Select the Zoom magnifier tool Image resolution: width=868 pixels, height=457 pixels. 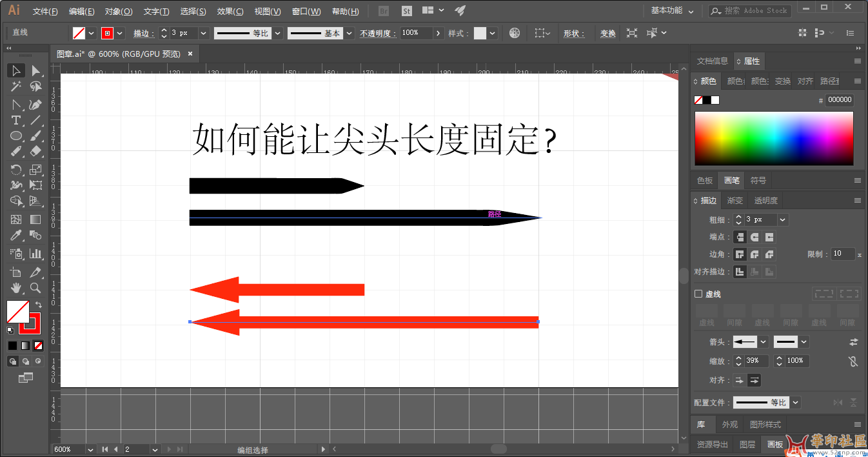tap(36, 287)
